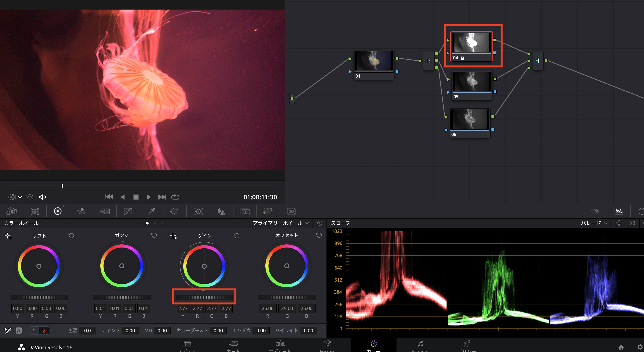Open the 3D stereoscopic palette
This screenshot has height=352, width=644.
point(291,211)
